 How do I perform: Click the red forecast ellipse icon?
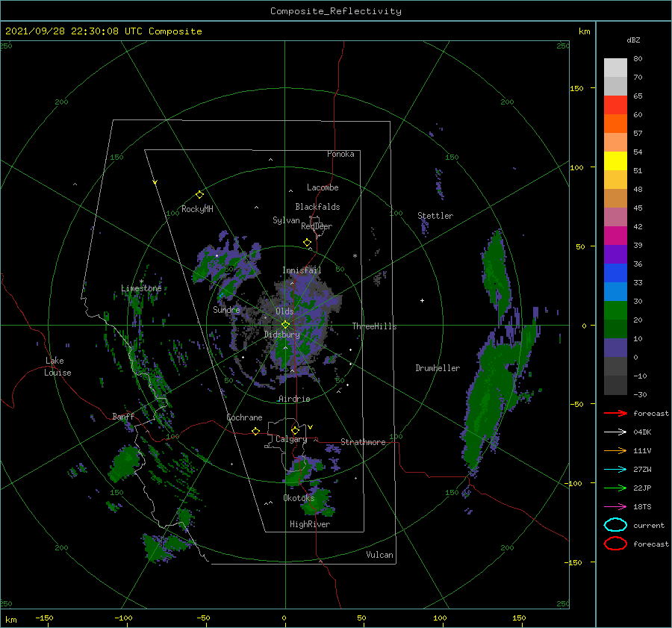615,544
